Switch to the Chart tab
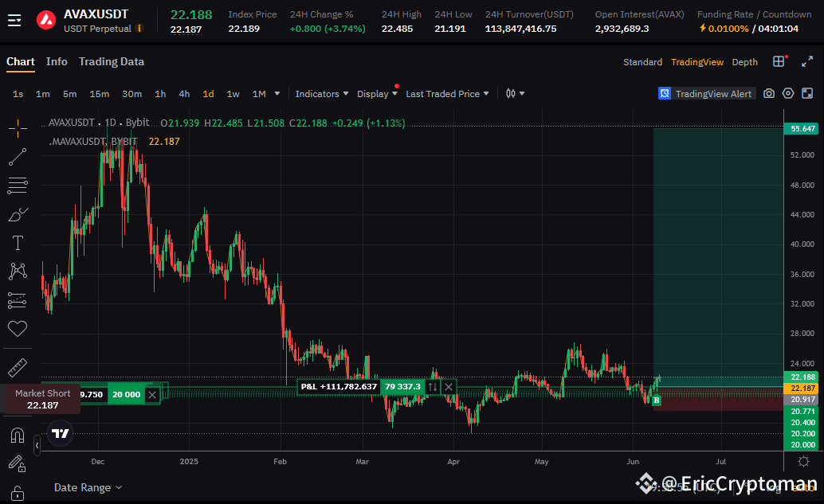 click(x=21, y=62)
